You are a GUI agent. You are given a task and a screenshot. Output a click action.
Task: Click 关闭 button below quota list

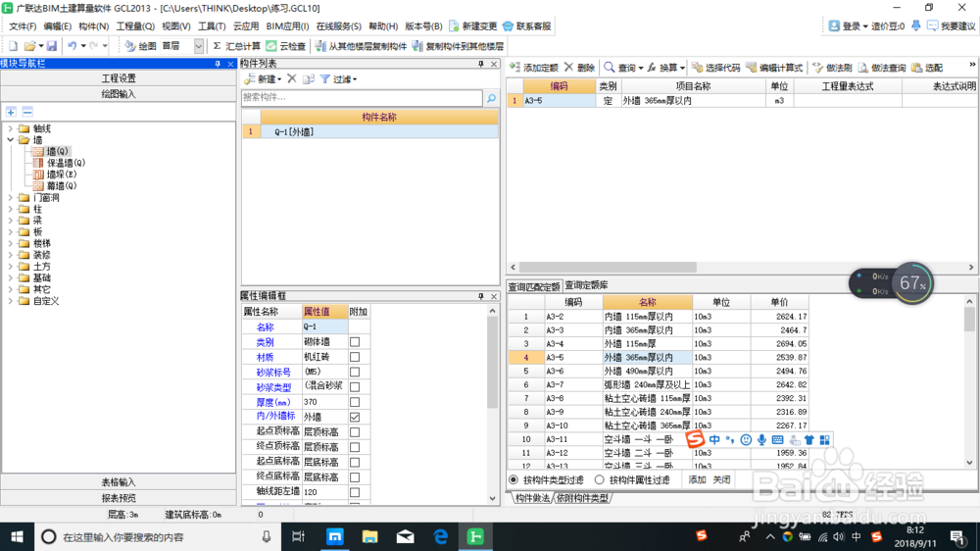tap(722, 479)
